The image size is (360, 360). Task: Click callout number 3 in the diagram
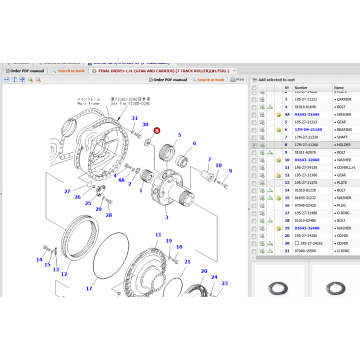point(166,217)
